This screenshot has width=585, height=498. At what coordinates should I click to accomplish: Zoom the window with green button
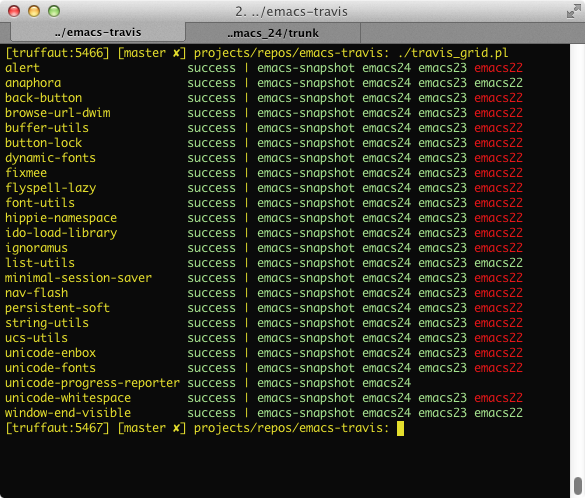54,11
